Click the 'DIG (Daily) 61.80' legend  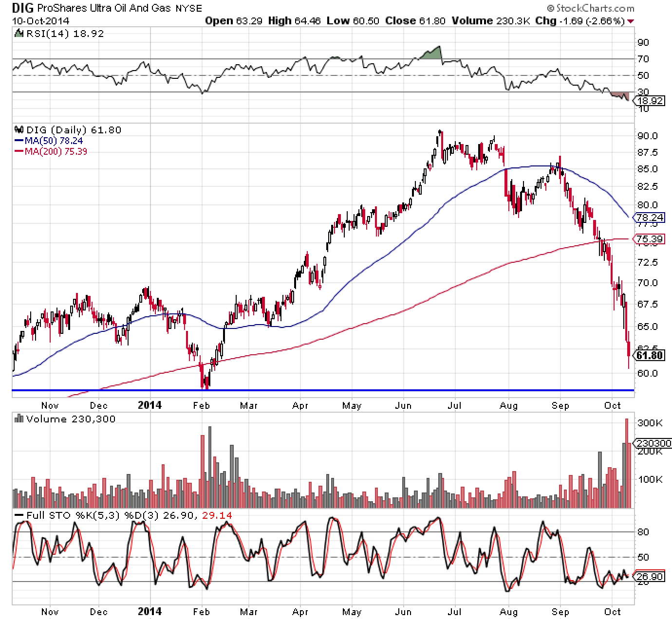(x=74, y=130)
